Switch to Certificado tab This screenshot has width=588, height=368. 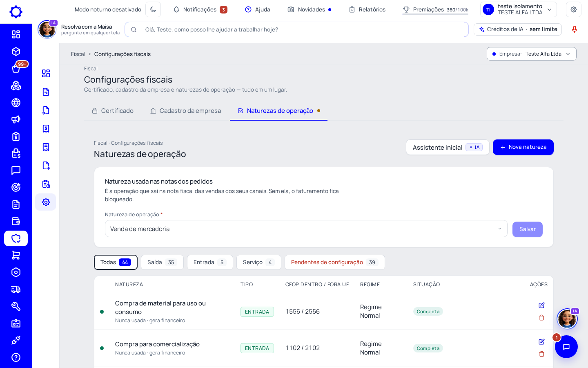click(x=113, y=111)
